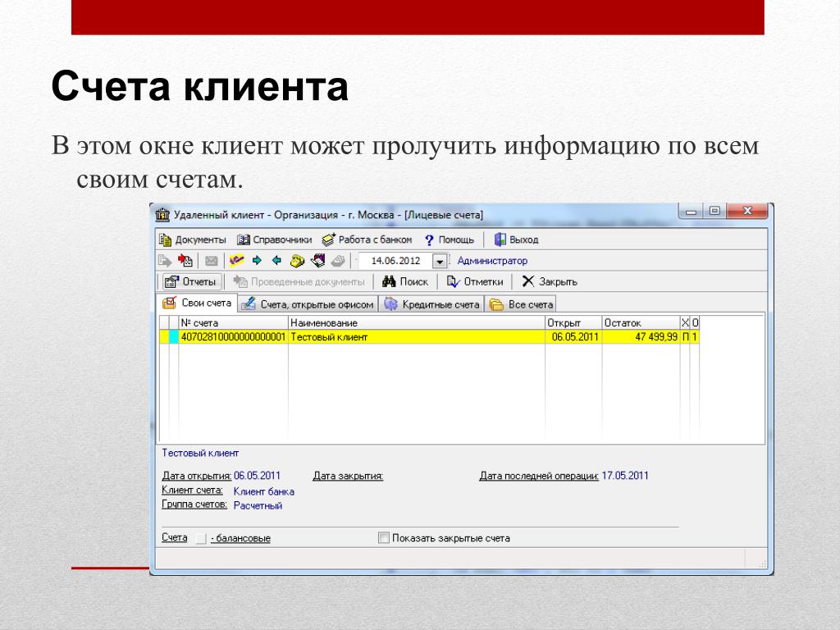Click the bank icon in title bar

162,216
